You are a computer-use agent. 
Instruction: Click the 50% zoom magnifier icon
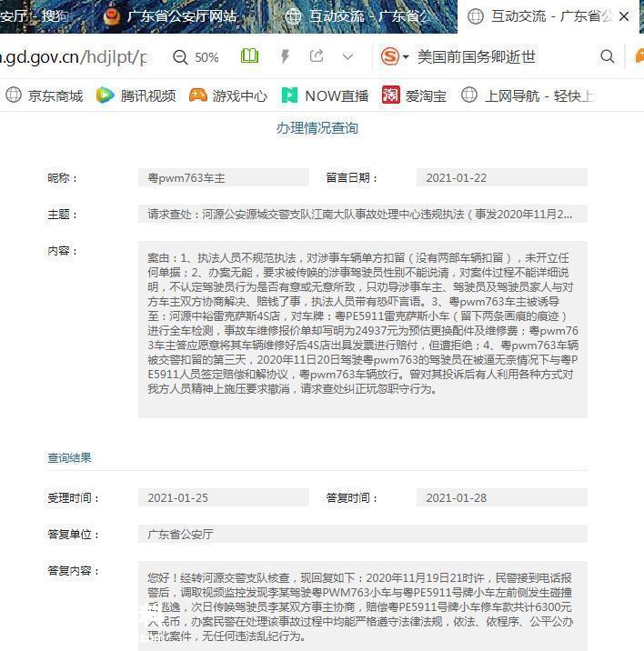180,57
